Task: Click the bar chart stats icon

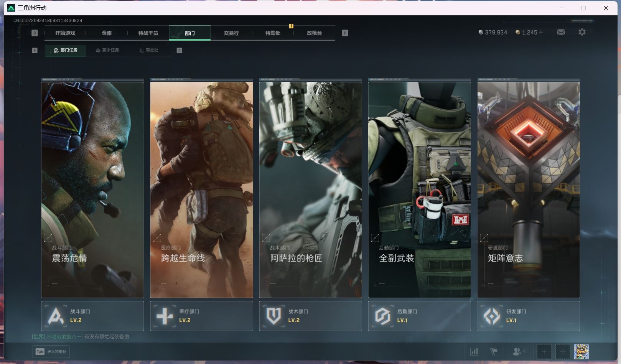Action: [474, 351]
